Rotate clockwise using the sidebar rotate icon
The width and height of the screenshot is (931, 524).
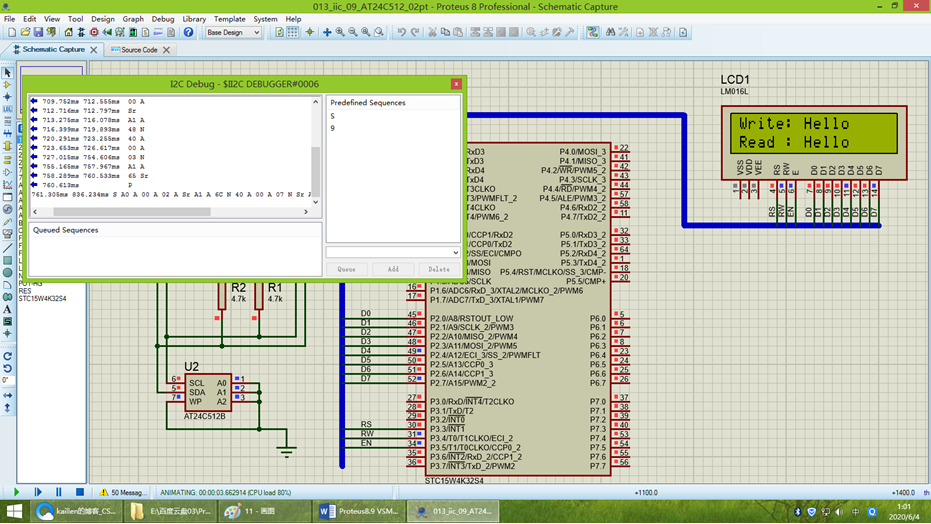7,356
